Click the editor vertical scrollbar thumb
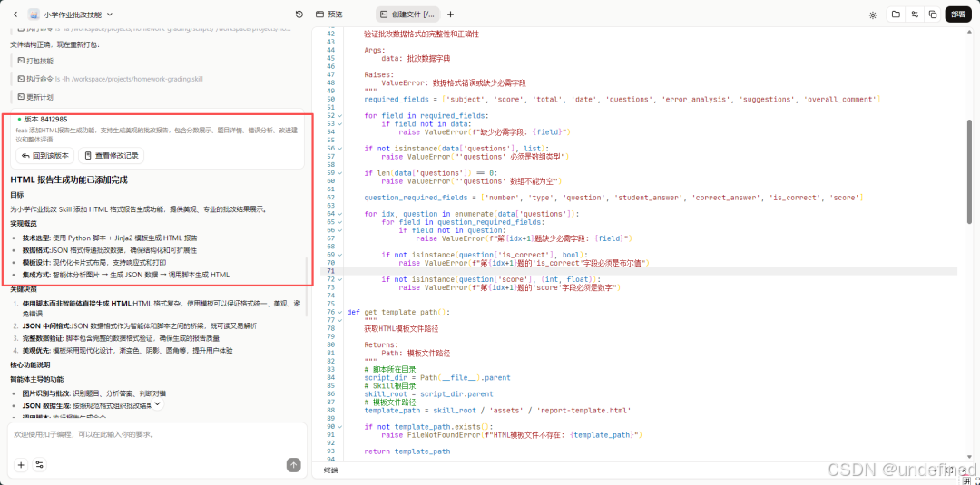980x485 pixels. coord(969,171)
